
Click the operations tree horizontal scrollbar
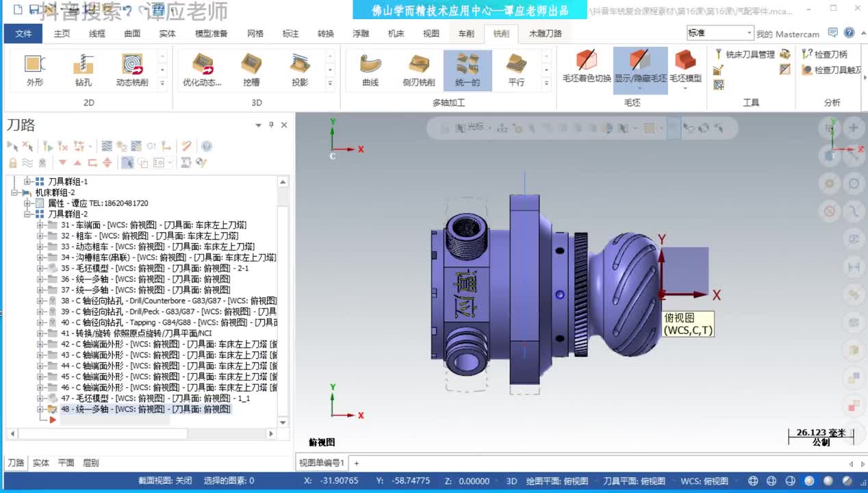pyautogui.click(x=142, y=433)
